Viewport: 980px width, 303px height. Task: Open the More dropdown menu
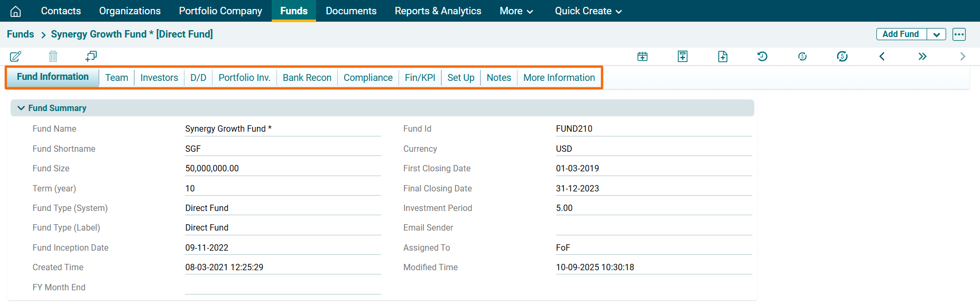point(516,11)
